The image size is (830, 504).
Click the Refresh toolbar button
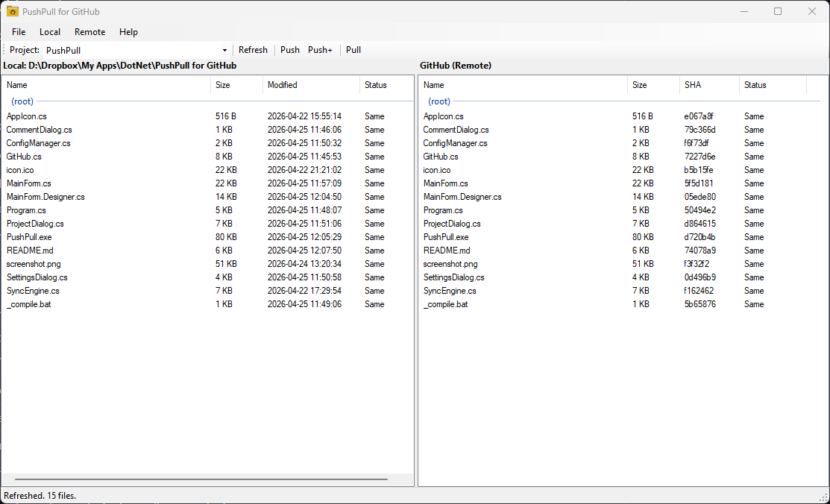pyautogui.click(x=253, y=50)
